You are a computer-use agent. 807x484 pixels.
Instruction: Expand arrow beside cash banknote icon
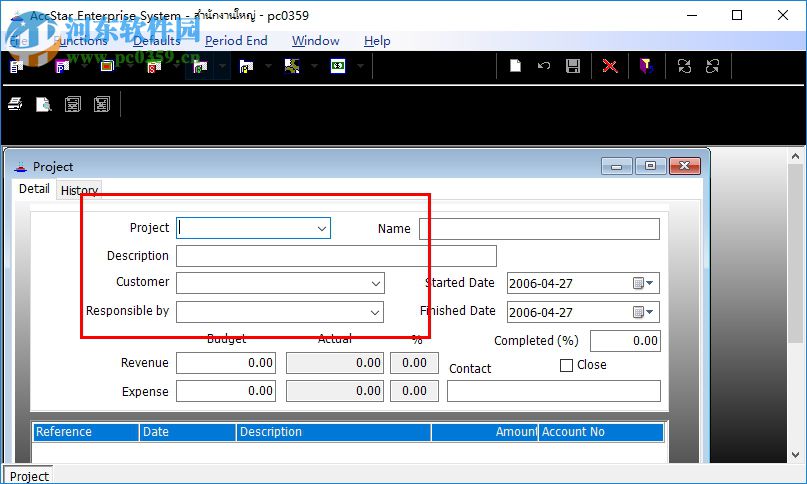pyautogui.click(x=360, y=66)
